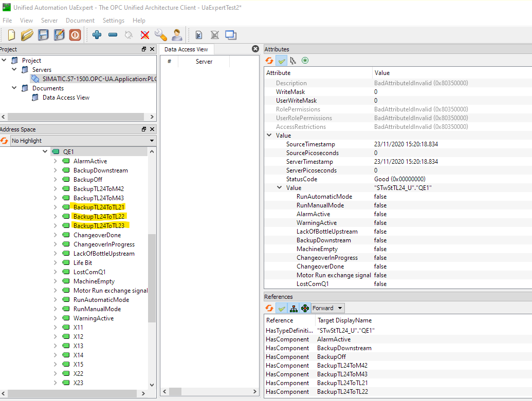Remove server using the blue minus icon
This screenshot has width=532, height=401.
pyautogui.click(x=113, y=34)
